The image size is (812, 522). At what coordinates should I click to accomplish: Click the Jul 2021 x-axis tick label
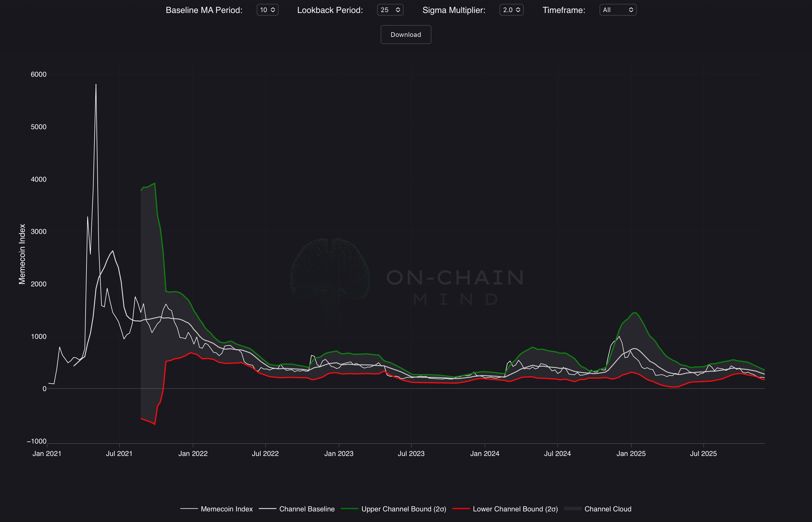coord(119,454)
